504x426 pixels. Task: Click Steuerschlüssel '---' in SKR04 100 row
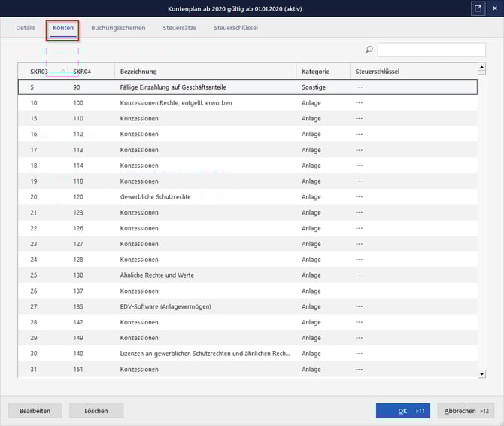pos(360,103)
